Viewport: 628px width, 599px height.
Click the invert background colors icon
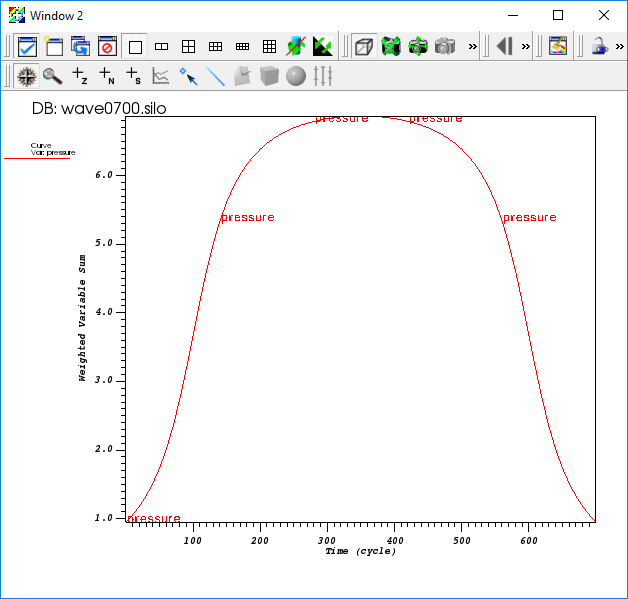(x=323, y=47)
